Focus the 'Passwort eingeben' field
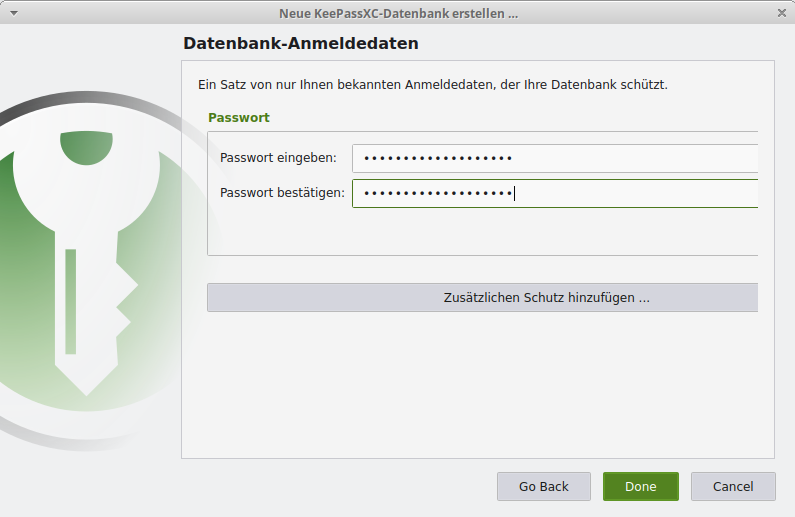The image size is (795, 517). pyautogui.click(x=555, y=158)
